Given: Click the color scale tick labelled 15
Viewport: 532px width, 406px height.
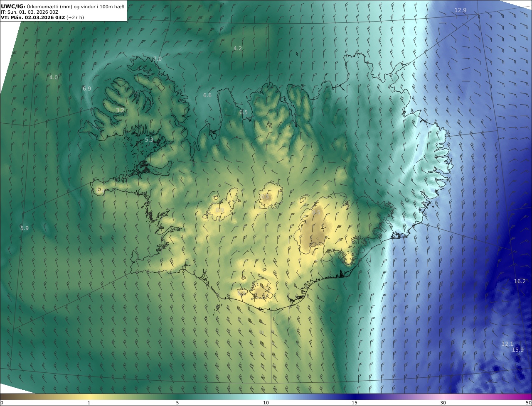Looking at the screenshot, I should click(355, 403).
